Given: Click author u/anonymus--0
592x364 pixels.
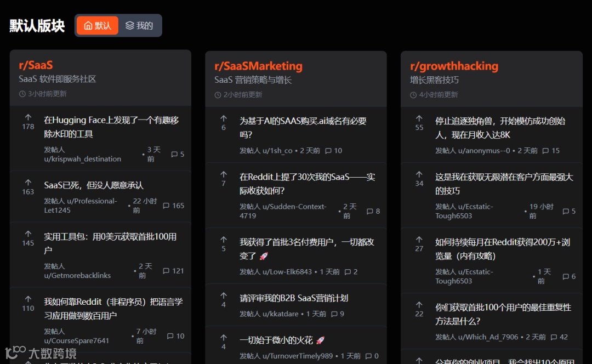Looking at the screenshot, I should click(484, 151).
